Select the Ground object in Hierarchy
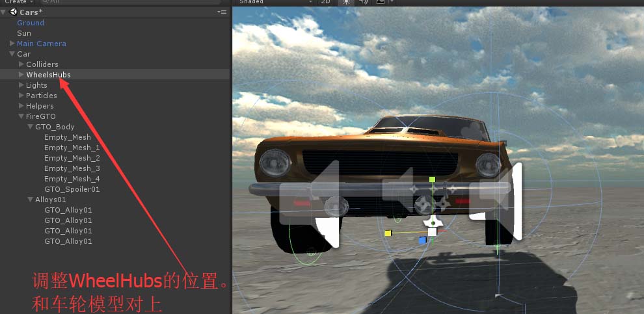 (31, 23)
